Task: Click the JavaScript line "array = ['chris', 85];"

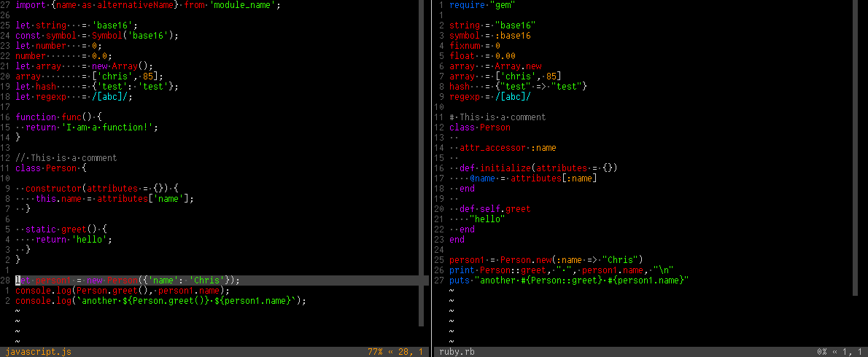Action: click(89, 76)
